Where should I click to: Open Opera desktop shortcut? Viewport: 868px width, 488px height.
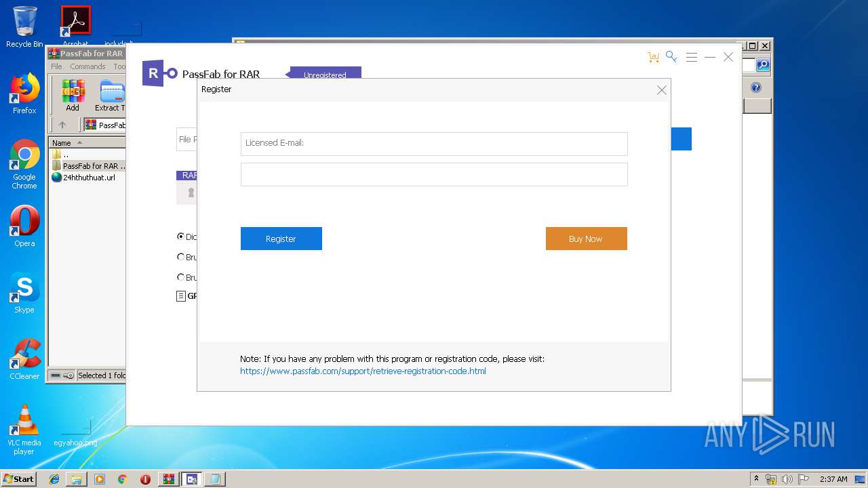pos(24,226)
